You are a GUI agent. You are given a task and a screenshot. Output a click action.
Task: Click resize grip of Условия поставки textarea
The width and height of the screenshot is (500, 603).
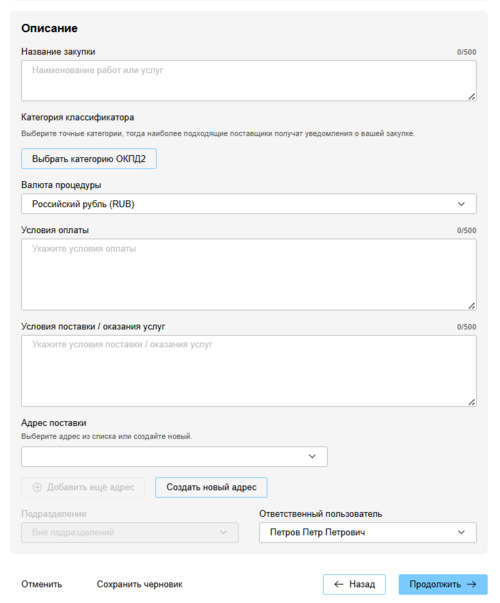(472, 402)
